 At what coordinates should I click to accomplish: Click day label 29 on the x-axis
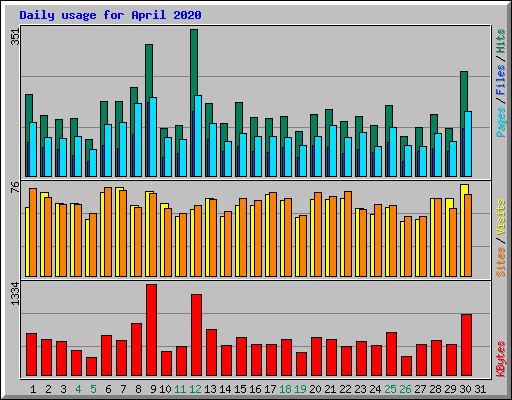[450, 389]
